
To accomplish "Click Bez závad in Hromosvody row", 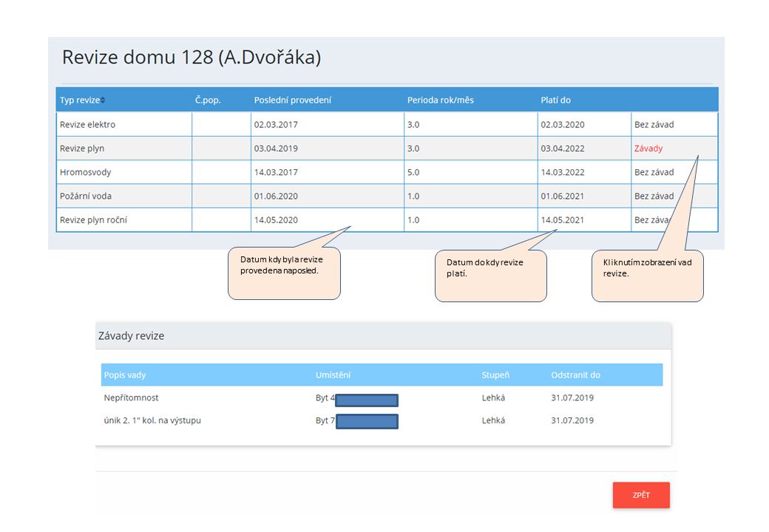I will (654, 172).
